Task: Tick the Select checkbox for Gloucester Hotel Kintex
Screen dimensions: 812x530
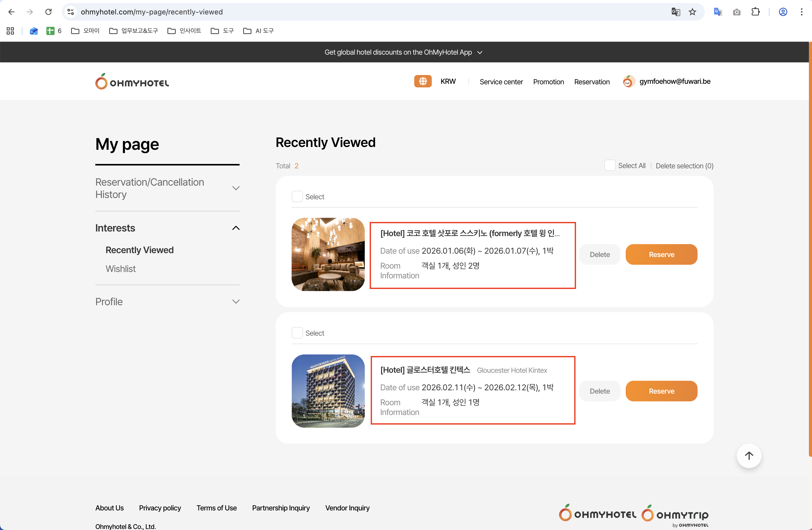Action: coord(297,333)
